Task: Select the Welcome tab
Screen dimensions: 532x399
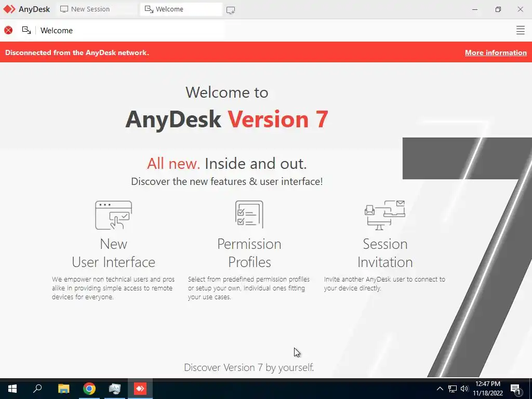Action: (x=181, y=9)
